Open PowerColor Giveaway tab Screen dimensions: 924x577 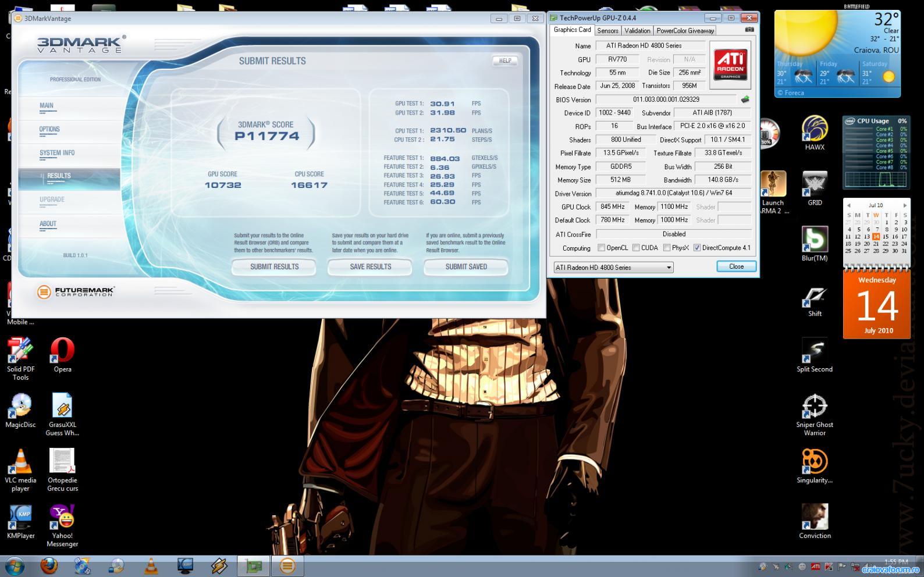685,31
